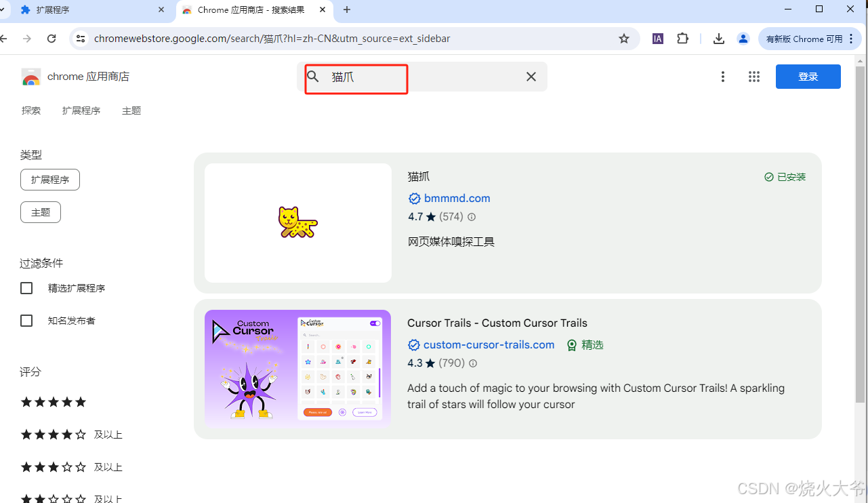Click the chrome 应用商店 title text

coord(88,77)
